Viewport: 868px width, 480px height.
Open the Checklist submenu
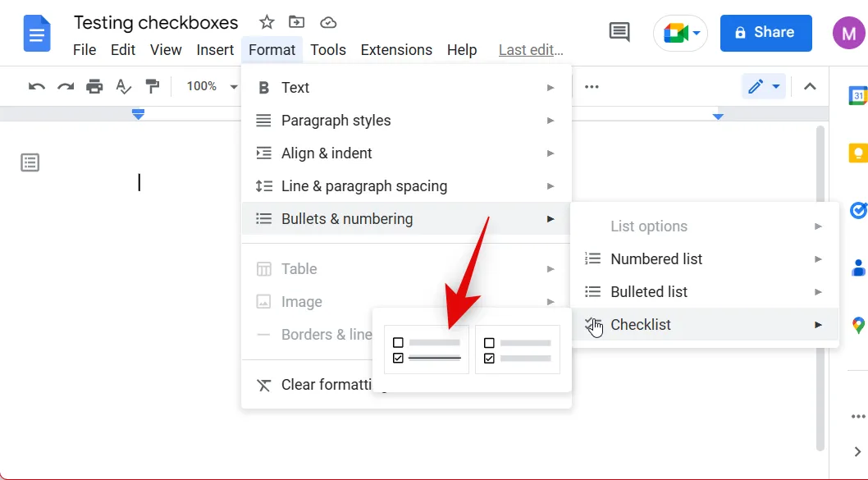pyautogui.click(x=705, y=324)
